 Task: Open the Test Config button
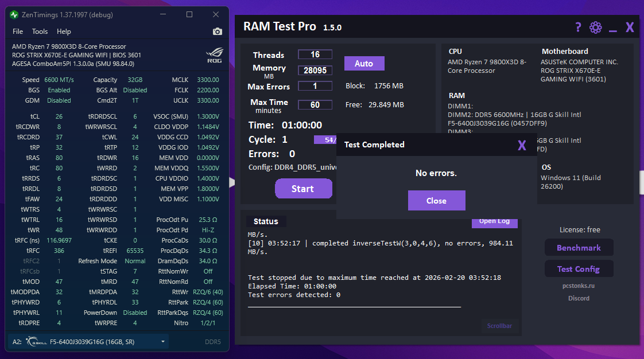pos(579,269)
